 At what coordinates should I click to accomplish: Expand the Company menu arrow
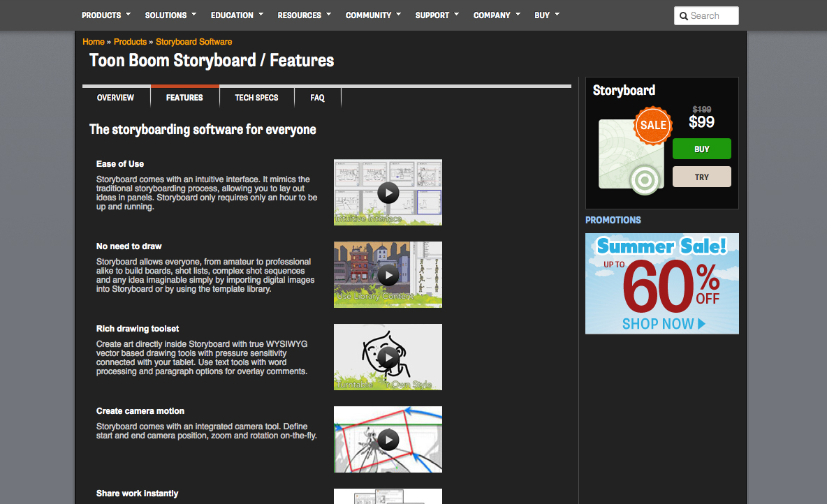(x=518, y=14)
